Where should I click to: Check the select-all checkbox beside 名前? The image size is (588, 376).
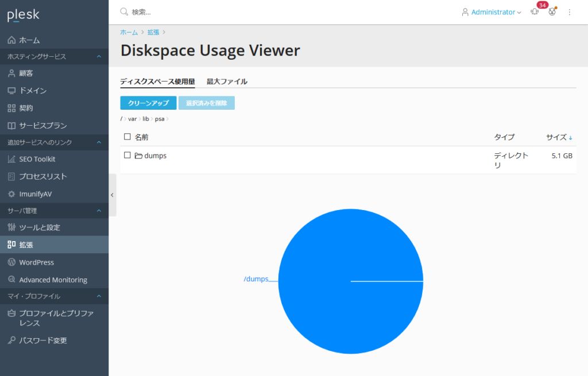click(x=127, y=137)
